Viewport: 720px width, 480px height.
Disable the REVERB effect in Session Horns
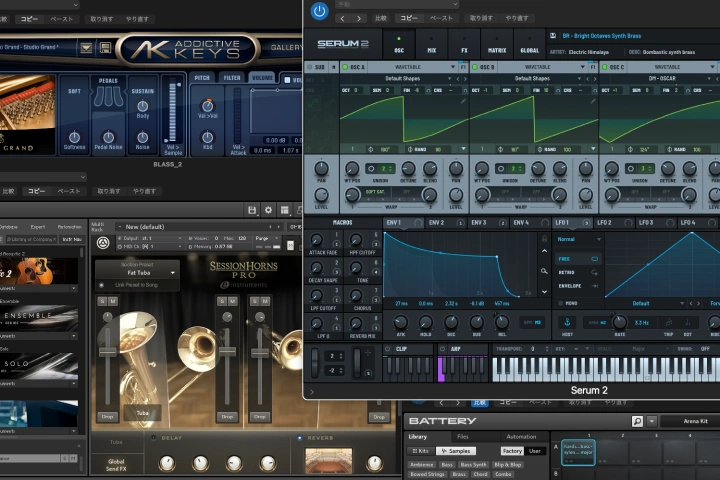[x=299, y=438]
